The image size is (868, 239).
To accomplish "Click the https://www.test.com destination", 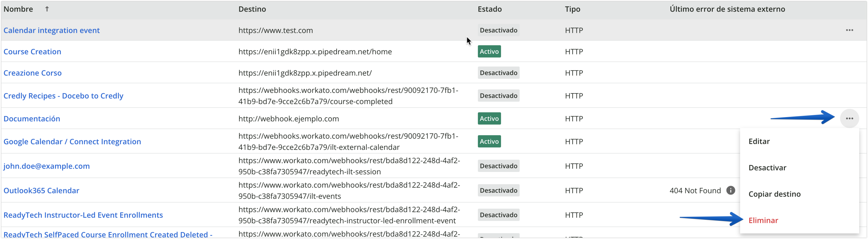I will [x=276, y=30].
